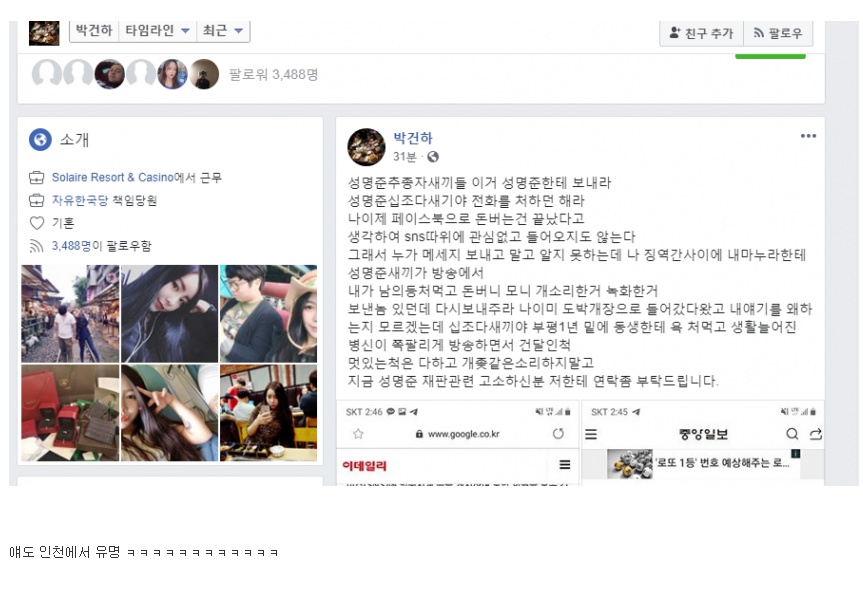
Task: Open the red gift boxes photo thumbnail
Action: coord(70,413)
